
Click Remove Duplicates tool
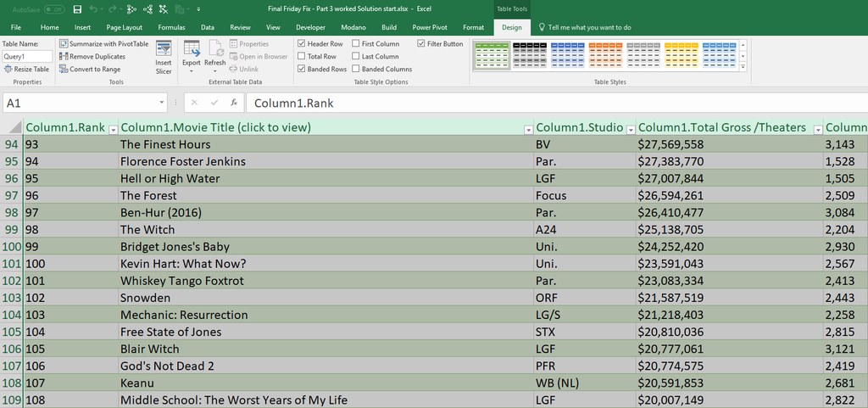point(92,57)
